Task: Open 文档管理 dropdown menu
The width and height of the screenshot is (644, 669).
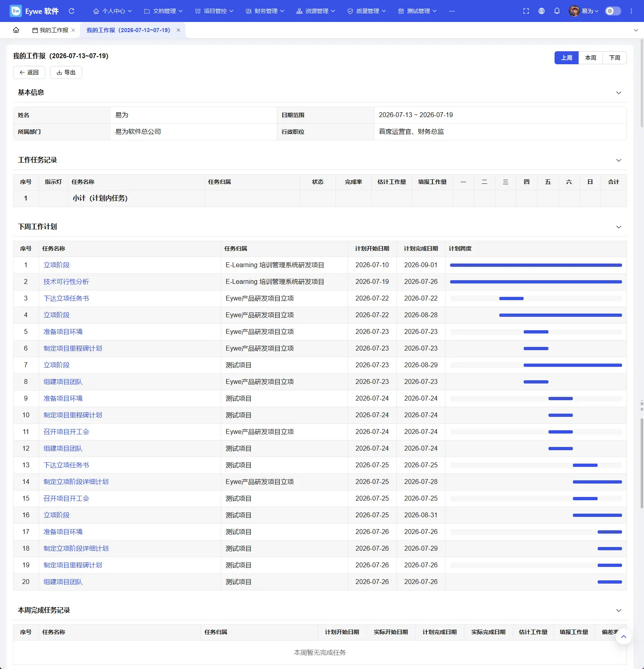Action: pos(163,11)
